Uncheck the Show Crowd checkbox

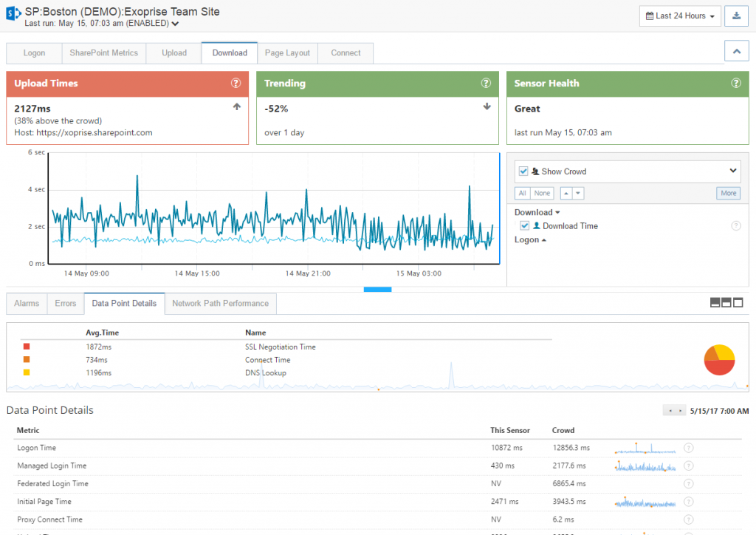tap(525, 171)
